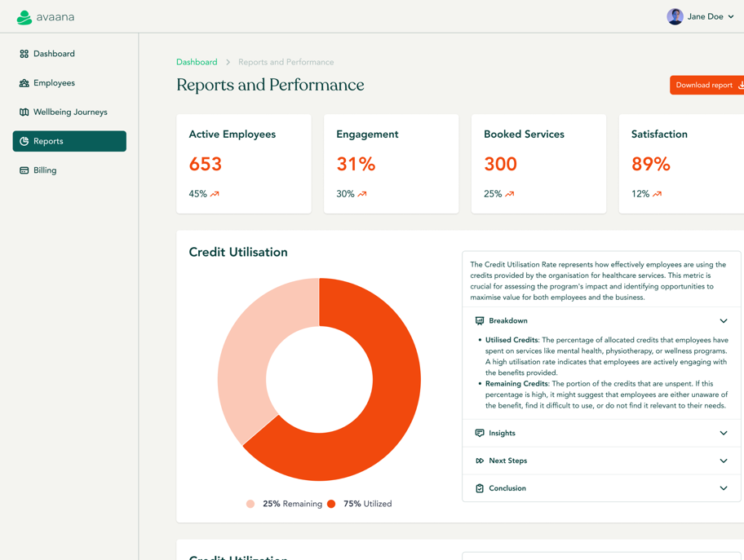
Task: Click the trend arrow beside 12%
Action: tap(658, 194)
